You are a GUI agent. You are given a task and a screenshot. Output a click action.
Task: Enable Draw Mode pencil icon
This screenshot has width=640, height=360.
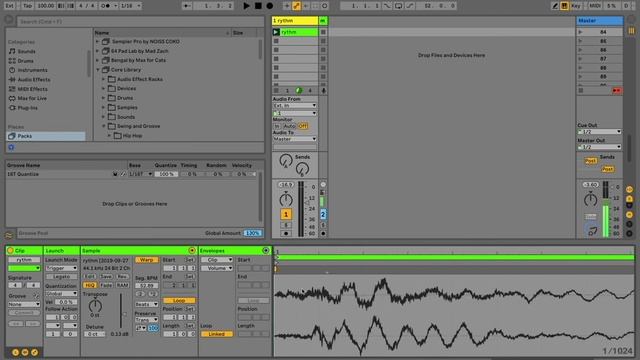555,6
